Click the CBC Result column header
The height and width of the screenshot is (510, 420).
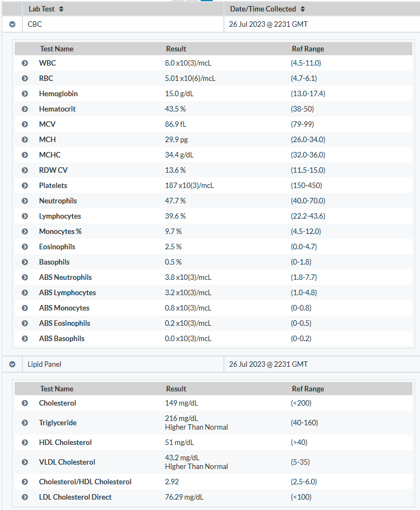coord(176,49)
